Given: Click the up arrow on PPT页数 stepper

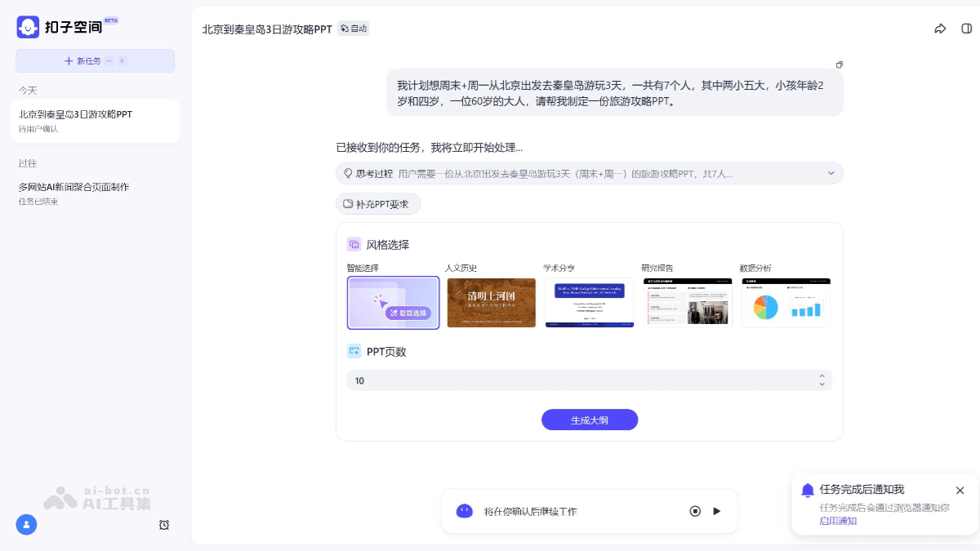Looking at the screenshot, I should (822, 376).
